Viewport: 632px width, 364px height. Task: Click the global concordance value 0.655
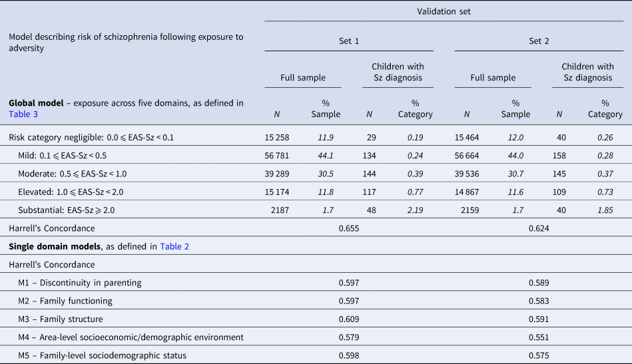tap(349, 228)
